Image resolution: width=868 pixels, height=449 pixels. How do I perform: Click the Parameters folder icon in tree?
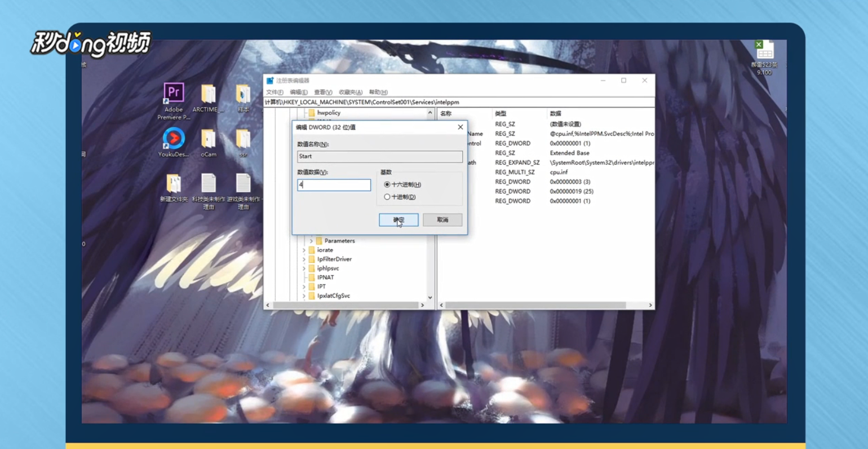pos(319,241)
